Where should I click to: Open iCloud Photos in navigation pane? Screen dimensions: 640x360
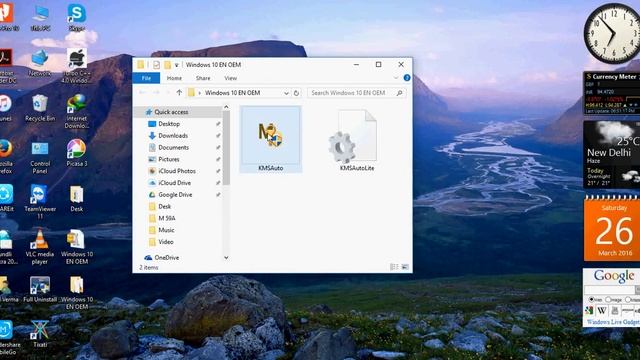pos(178,171)
